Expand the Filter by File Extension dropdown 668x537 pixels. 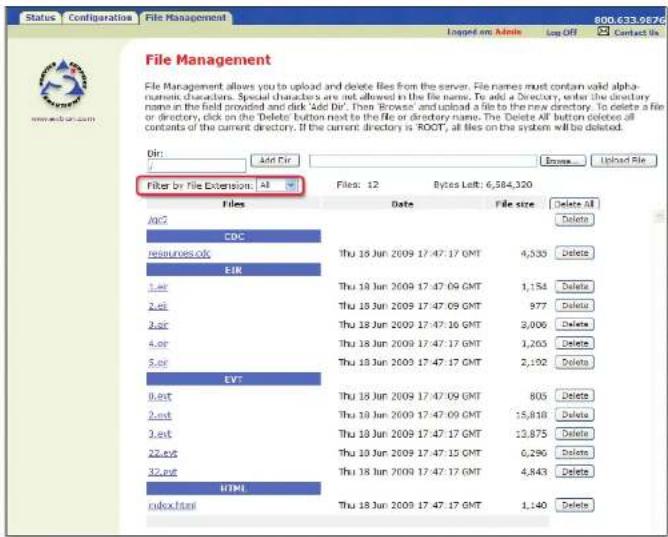click(277, 185)
